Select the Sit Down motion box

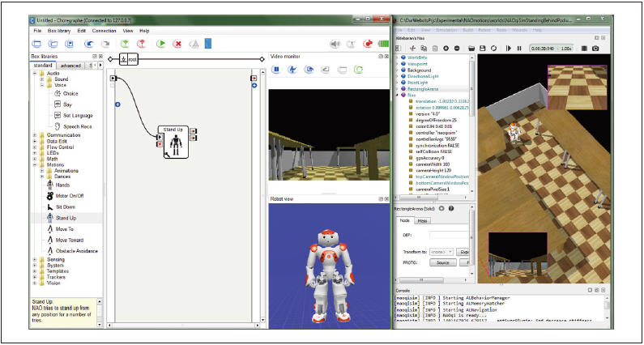pyautogui.click(x=66, y=207)
